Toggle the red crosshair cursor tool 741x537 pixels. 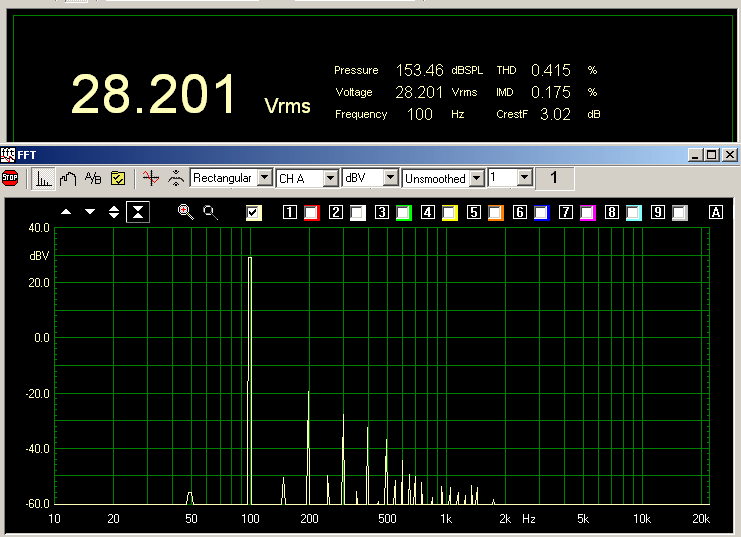(150, 178)
